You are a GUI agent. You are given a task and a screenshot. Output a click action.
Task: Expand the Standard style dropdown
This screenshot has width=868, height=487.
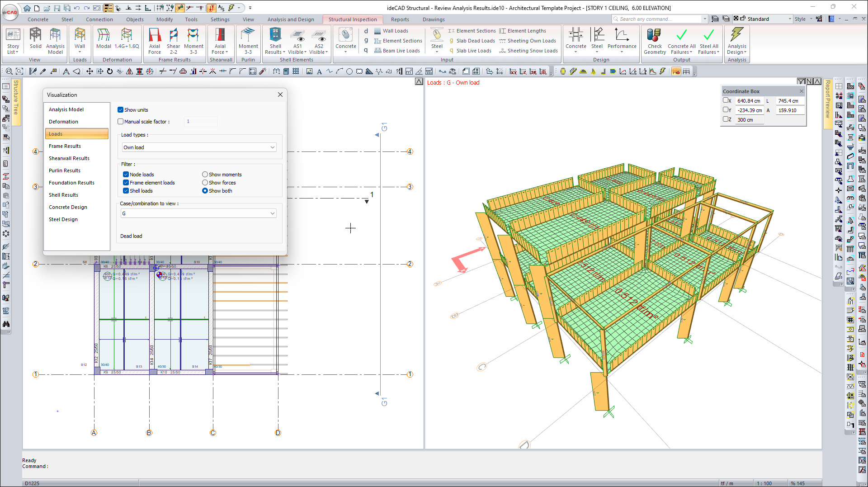point(790,19)
